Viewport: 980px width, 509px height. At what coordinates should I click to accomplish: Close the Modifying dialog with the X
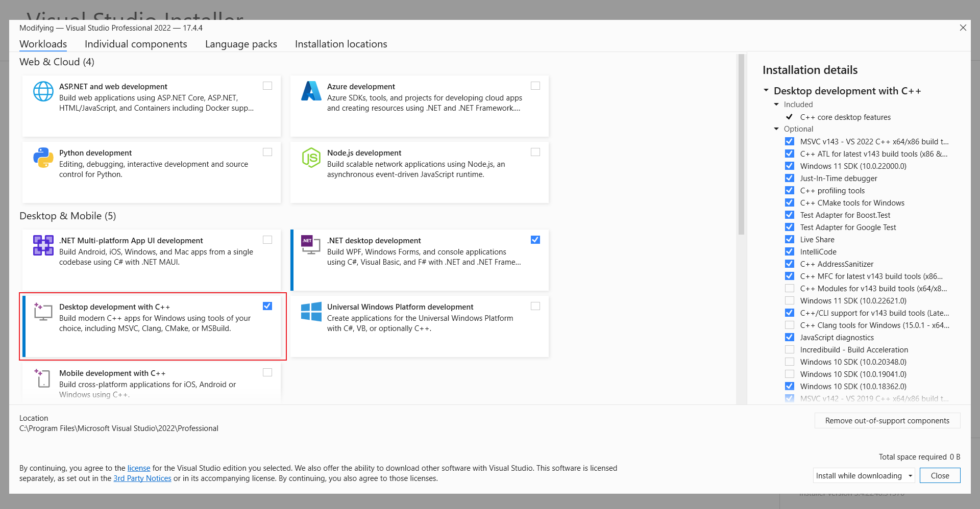[963, 28]
